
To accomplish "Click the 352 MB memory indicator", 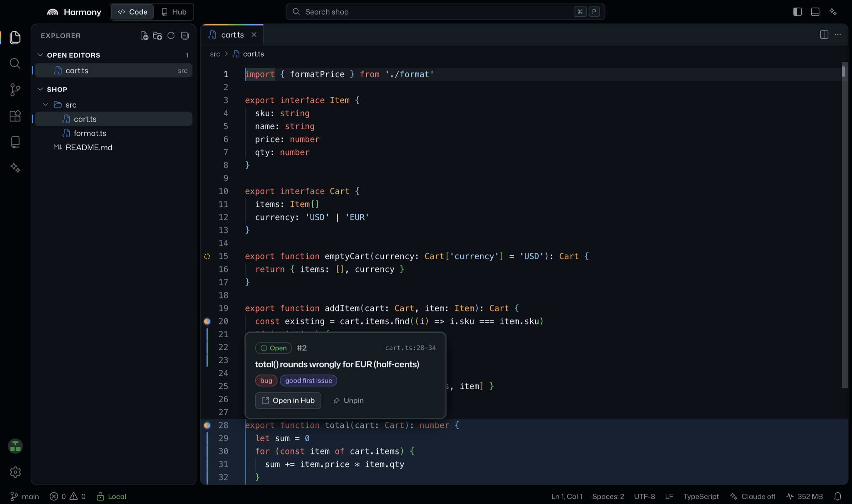I will [804, 496].
